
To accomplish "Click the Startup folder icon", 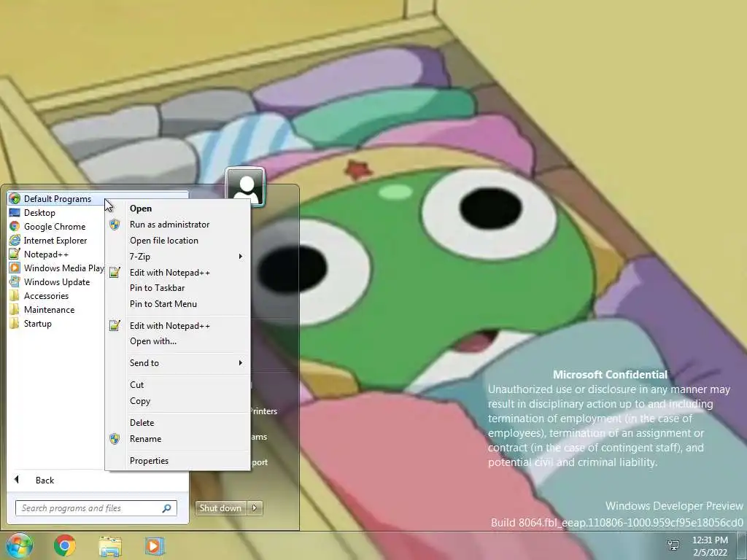I will pos(15,323).
